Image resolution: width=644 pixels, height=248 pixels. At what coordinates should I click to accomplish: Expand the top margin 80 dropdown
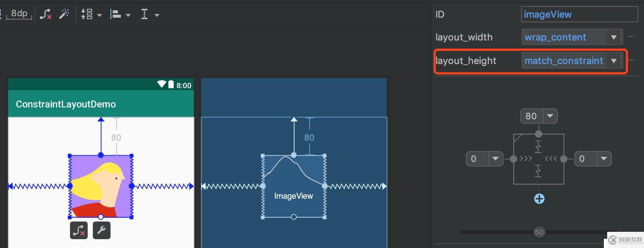[x=550, y=116]
